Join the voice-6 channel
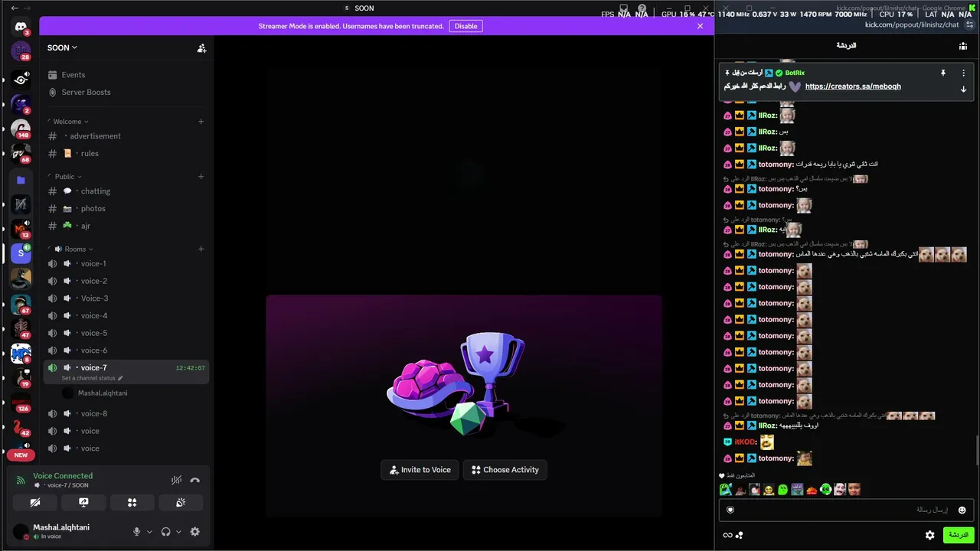Screen dimensions: 980x551 click(126, 350)
